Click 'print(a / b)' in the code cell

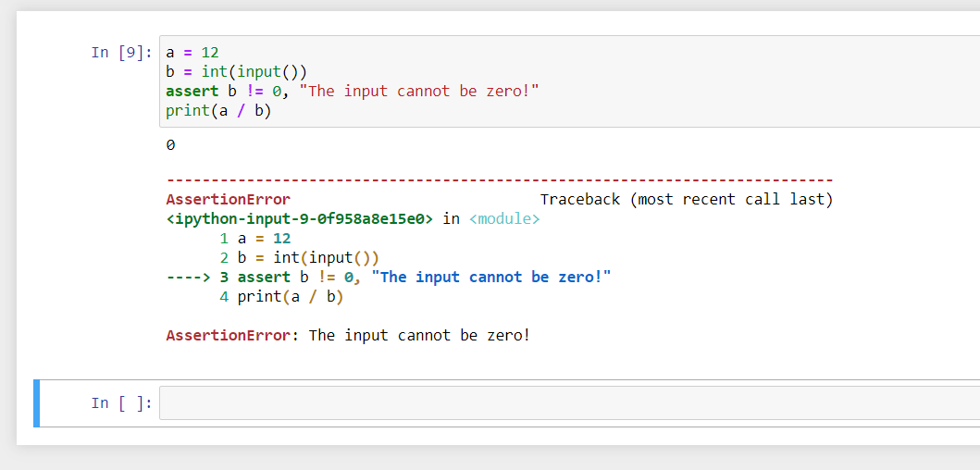click(x=218, y=111)
